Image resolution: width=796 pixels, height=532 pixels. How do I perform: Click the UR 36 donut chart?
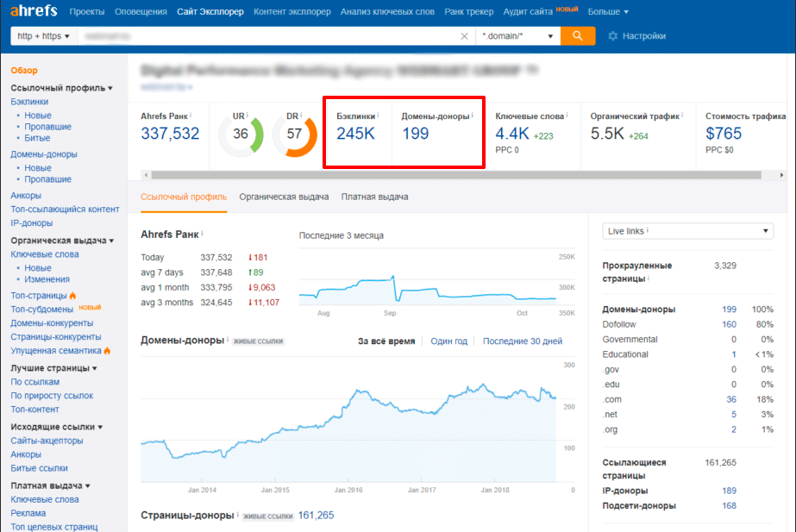(241, 134)
